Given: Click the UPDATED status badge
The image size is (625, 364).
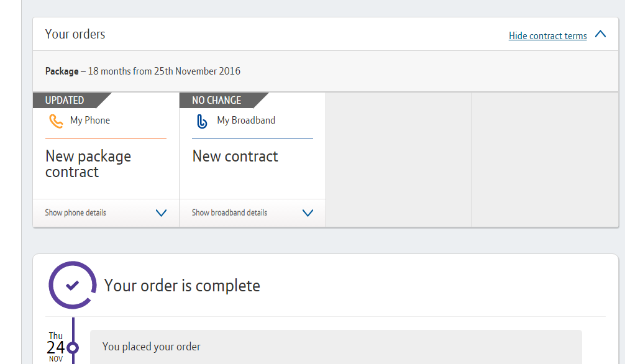Looking at the screenshot, I should [x=65, y=100].
